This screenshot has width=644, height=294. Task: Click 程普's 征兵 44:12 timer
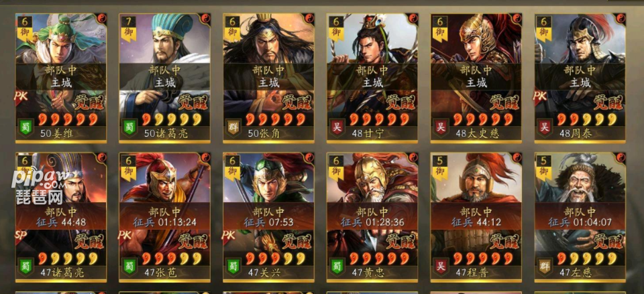476,222
